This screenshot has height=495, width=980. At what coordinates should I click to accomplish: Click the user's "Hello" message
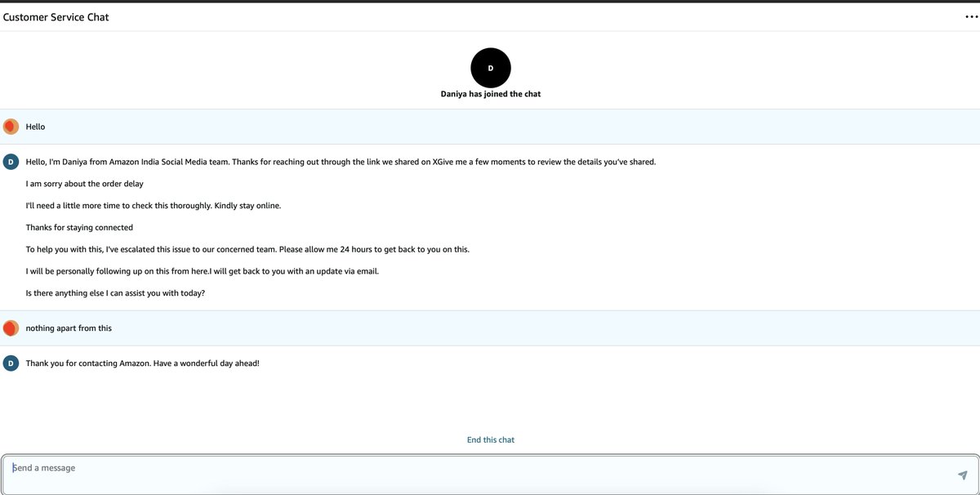(36, 127)
